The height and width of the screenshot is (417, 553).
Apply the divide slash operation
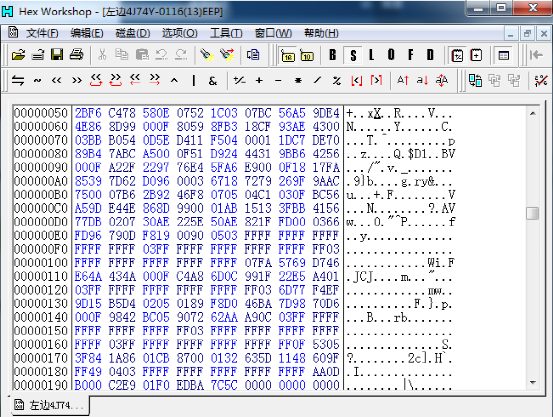317,81
